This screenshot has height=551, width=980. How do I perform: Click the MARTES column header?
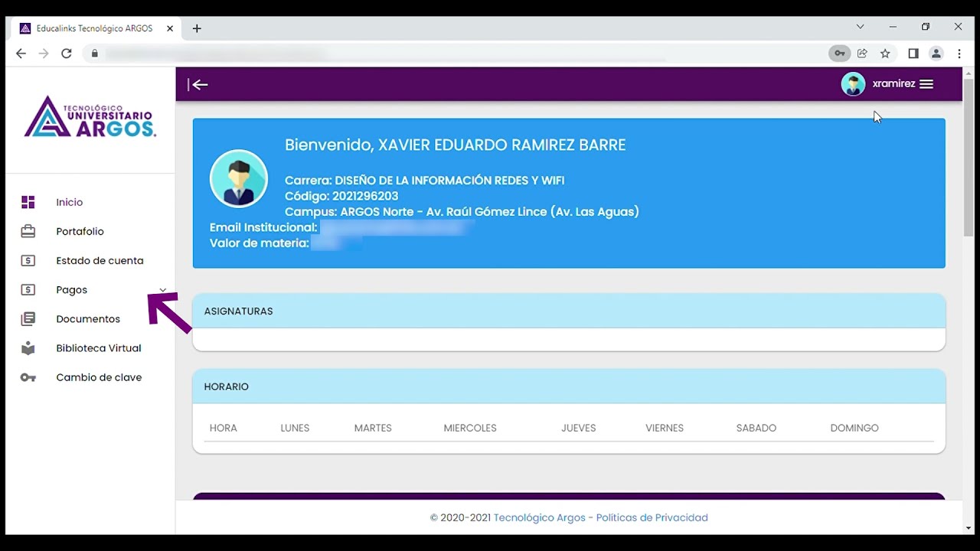coord(373,428)
